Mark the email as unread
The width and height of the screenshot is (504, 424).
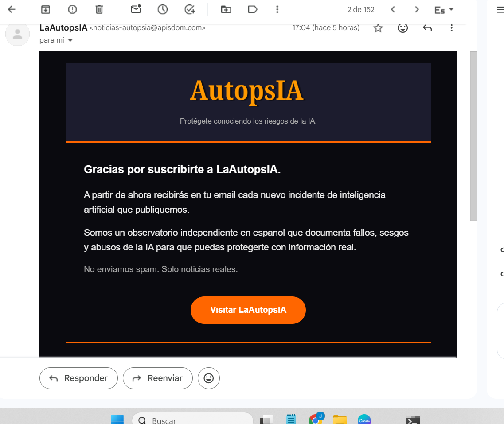click(x=136, y=9)
